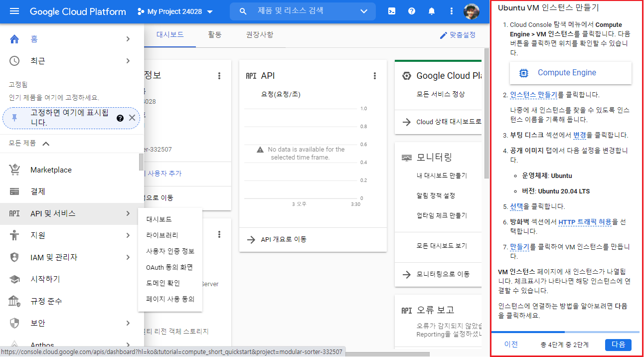Switch to the 권장사항 tab
Viewport: 644px width, 357px height.
(260, 35)
